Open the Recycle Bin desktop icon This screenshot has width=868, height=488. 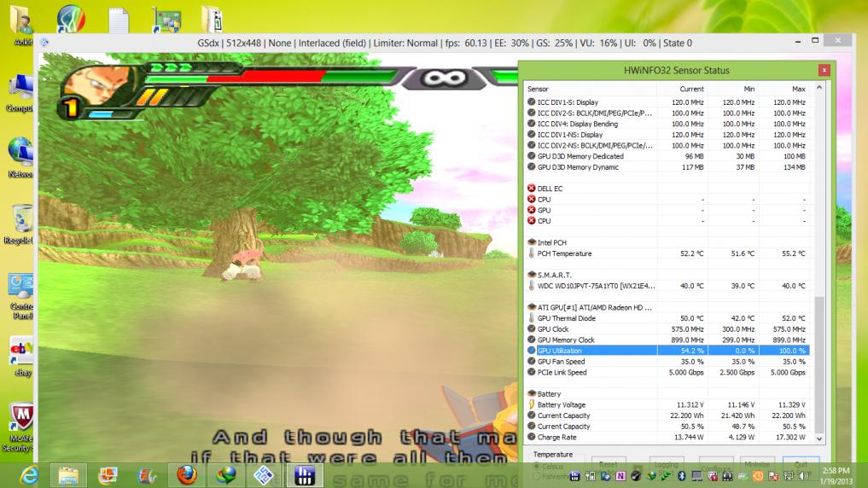pos(20,224)
